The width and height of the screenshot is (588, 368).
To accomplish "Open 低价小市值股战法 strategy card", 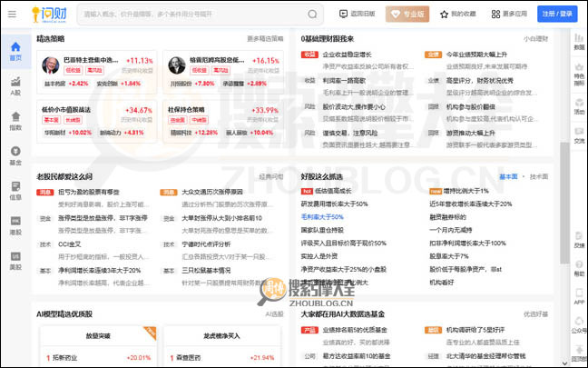I will [x=97, y=121].
